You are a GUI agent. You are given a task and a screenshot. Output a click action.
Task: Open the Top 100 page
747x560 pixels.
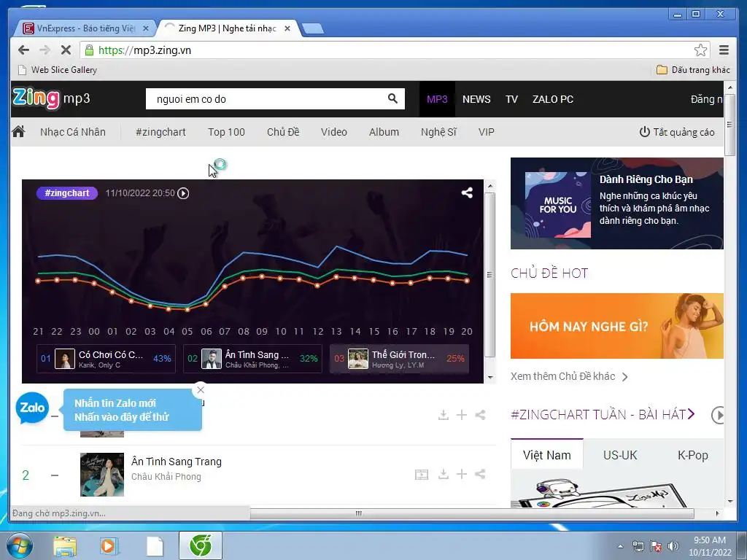pyautogui.click(x=226, y=132)
